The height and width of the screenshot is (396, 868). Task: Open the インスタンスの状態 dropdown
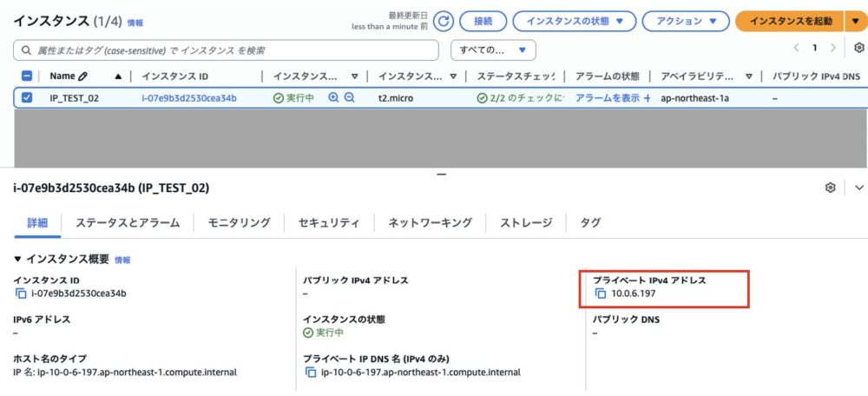(x=574, y=21)
